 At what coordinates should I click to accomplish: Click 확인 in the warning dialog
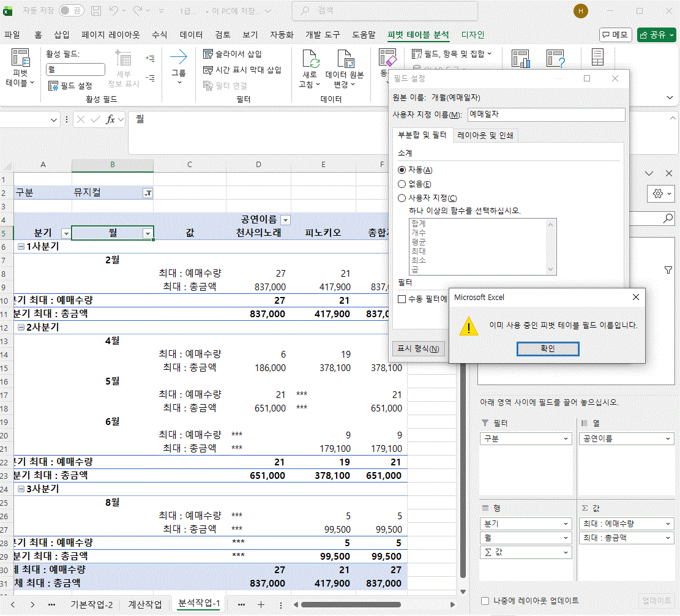click(547, 348)
